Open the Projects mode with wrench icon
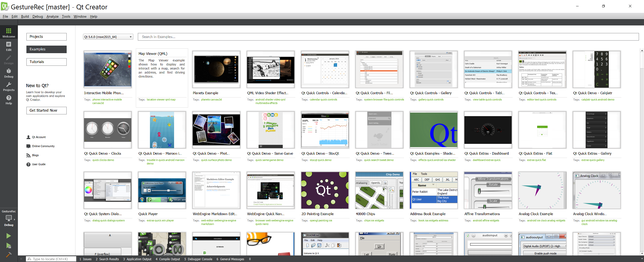644x262 pixels. (x=9, y=86)
